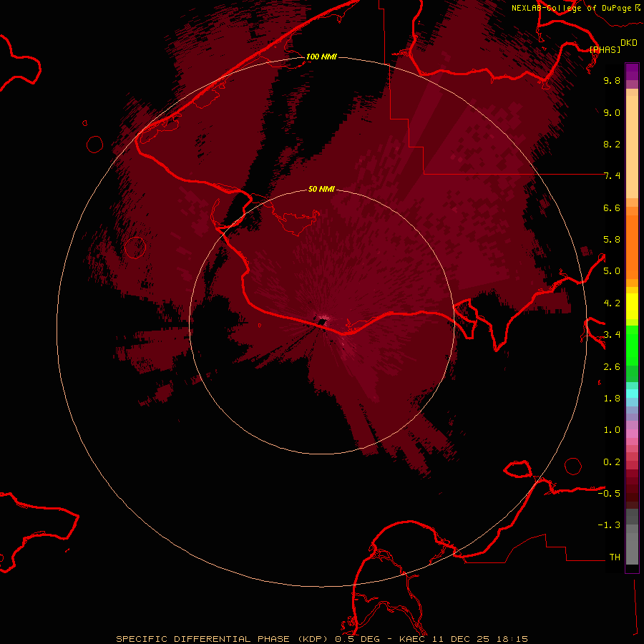Click the SPECIFIC DIFFERENTIAL PHASE (KDP) caption
Screen dimensions: 644x644
pos(223,639)
